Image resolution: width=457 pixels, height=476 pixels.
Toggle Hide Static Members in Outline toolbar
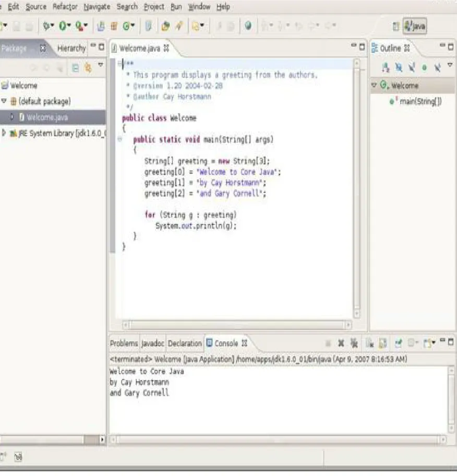click(412, 67)
